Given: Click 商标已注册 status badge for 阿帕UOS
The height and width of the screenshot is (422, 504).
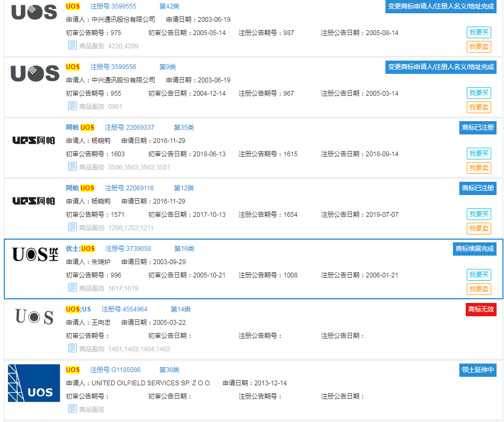Looking at the screenshot, I should pos(477,128).
